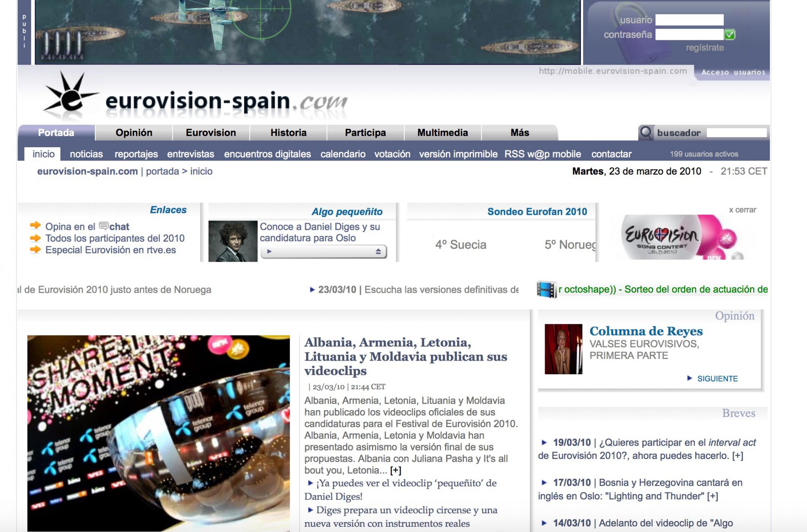Select the 'calendario' submenu item
Viewport: 807px width, 532px height.
pos(343,154)
